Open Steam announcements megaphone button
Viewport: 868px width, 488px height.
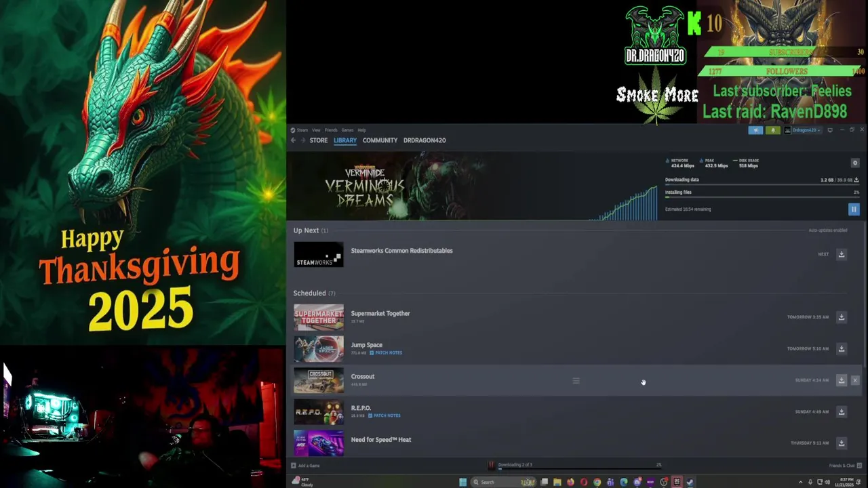pyautogui.click(x=755, y=130)
